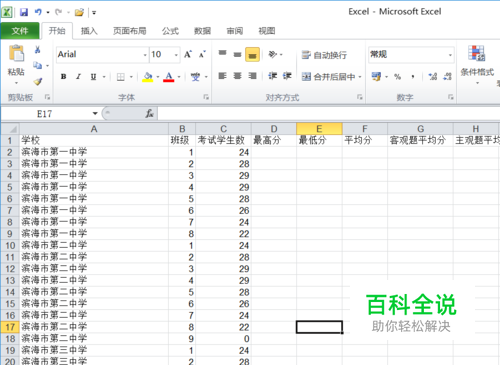This screenshot has width=500, height=365.
Task: Open the font color dropdown arrow
Action: point(179,77)
